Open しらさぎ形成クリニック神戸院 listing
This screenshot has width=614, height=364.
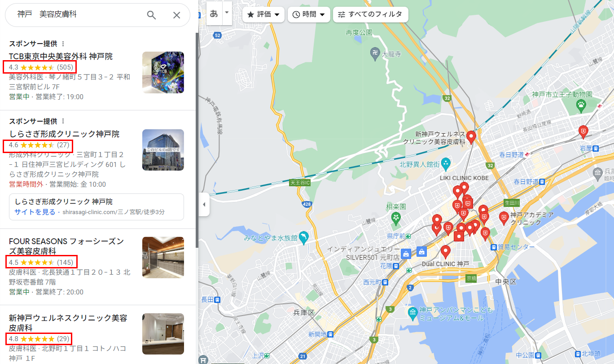pos(64,134)
